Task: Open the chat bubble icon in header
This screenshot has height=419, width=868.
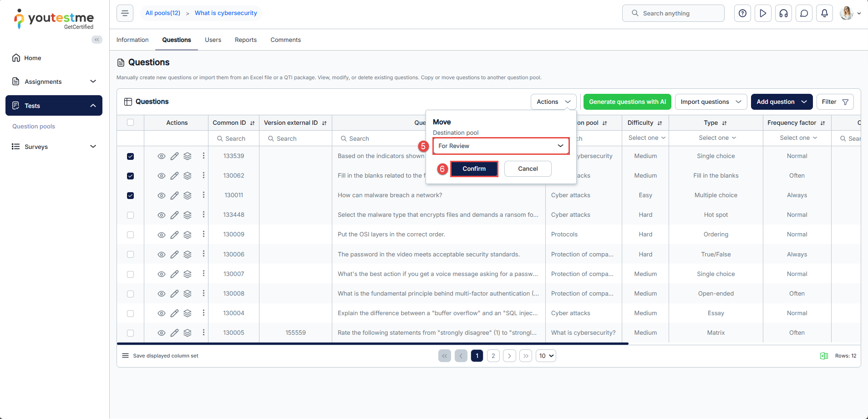Action: 804,13
